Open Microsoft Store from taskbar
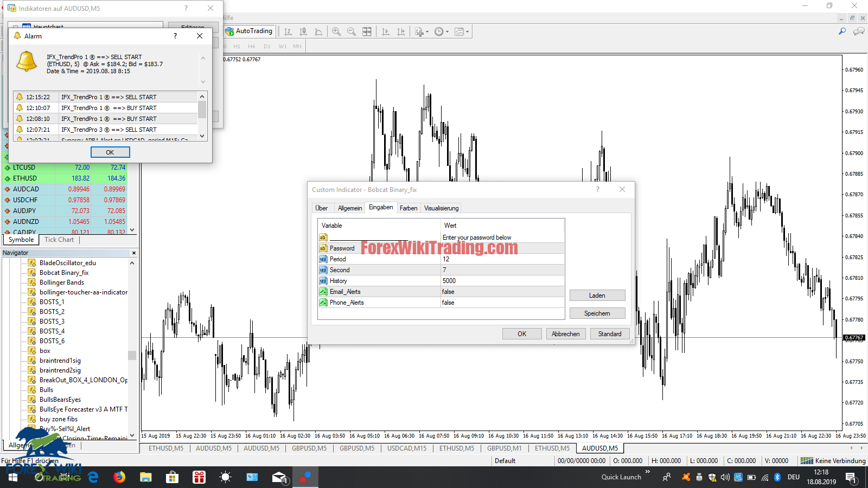Viewport: 868px width, 488px height. point(173,477)
